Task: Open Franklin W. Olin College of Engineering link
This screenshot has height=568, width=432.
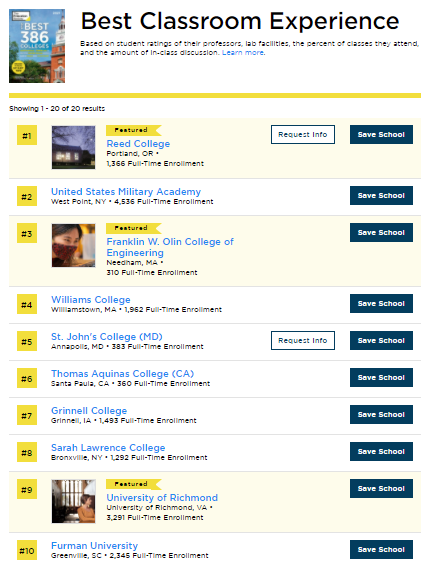Action: click(x=170, y=247)
